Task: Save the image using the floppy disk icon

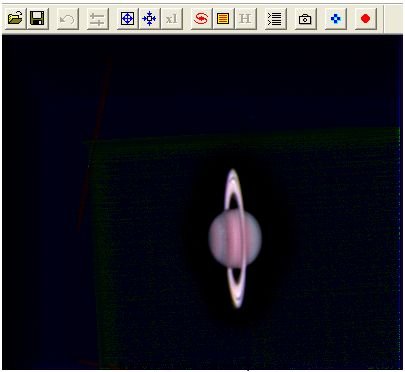Action: (37, 18)
